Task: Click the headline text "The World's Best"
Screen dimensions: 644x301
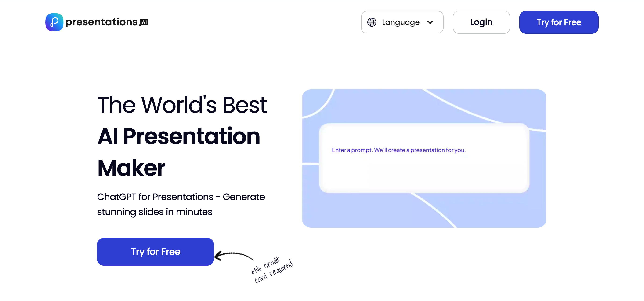Action: pyautogui.click(x=182, y=105)
